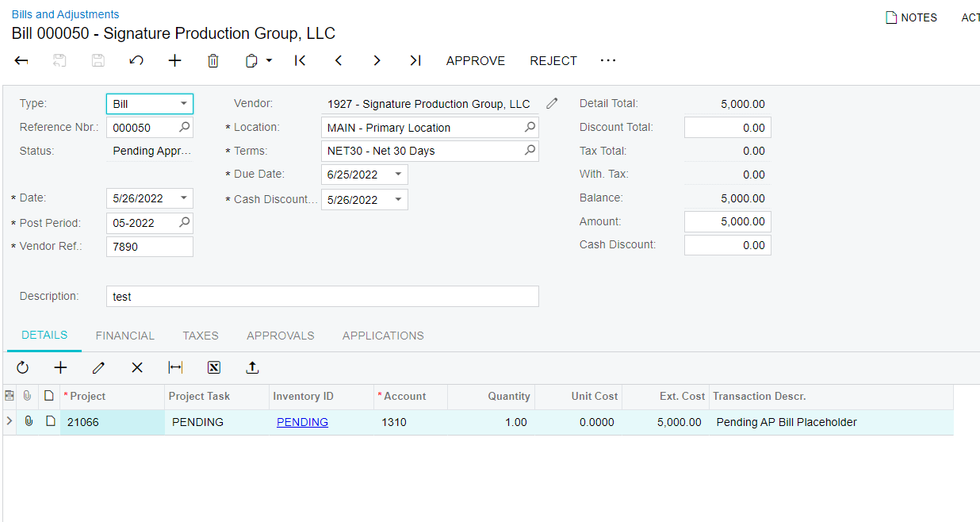The width and height of the screenshot is (980, 522).
Task: Sort by the Account column header
Action: coord(411,397)
